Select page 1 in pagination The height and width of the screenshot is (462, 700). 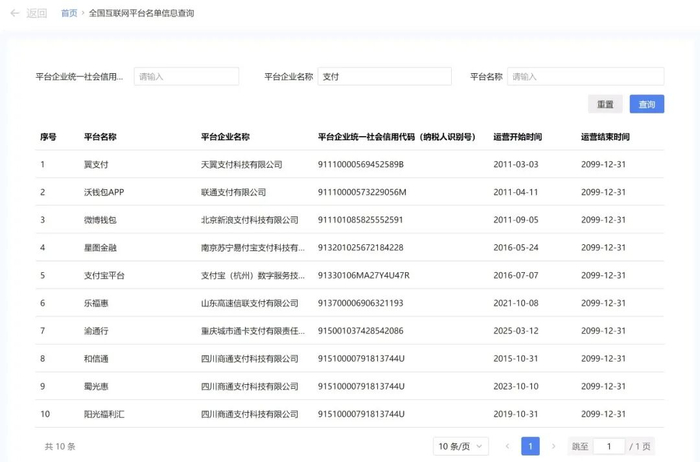[x=531, y=446]
